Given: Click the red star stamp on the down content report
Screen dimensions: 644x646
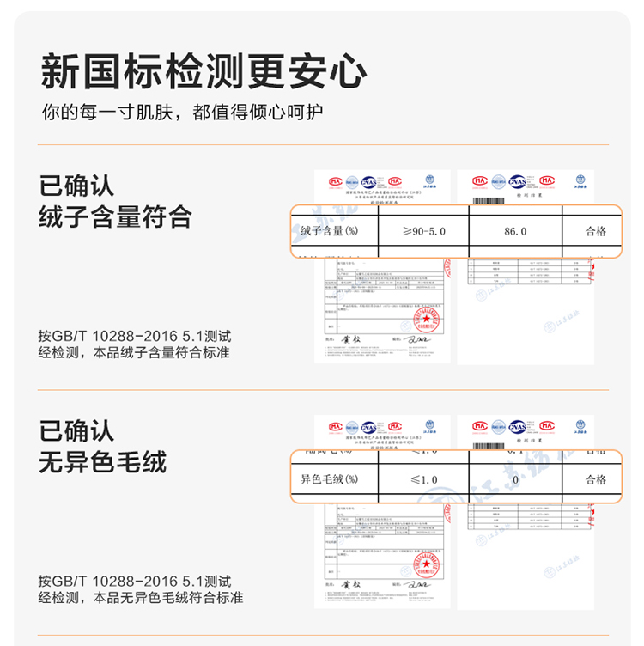Looking at the screenshot, I should 426,320.
